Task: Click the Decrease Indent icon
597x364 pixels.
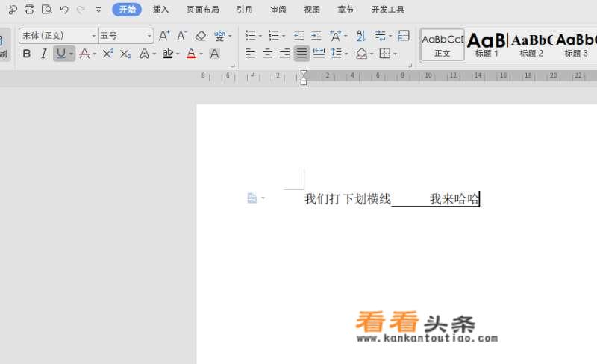Action: (299, 36)
